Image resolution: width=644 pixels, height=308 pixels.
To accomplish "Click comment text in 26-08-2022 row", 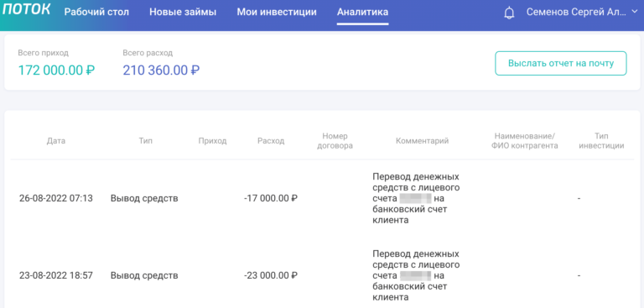I will pyautogui.click(x=416, y=198).
